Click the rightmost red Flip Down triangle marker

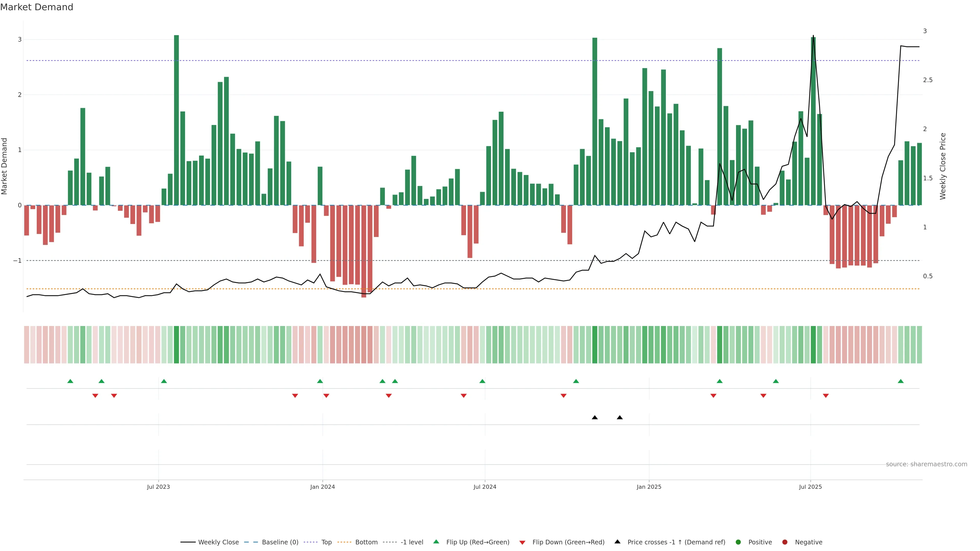(826, 396)
